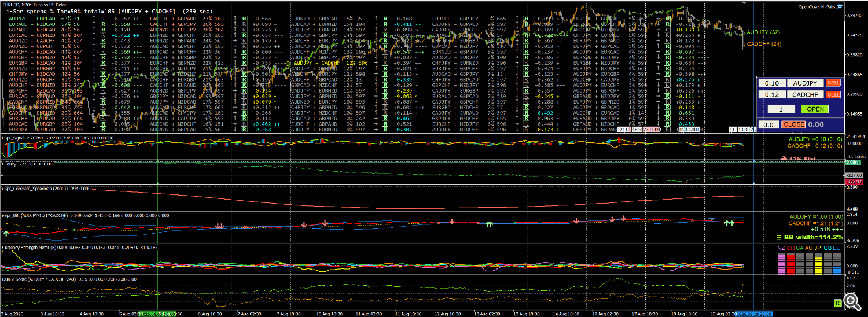Image resolution: width=868 pixels, height=317 pixels.
Task: Click the yellow JP currency strength bar
Action: (x=818, y=263)
